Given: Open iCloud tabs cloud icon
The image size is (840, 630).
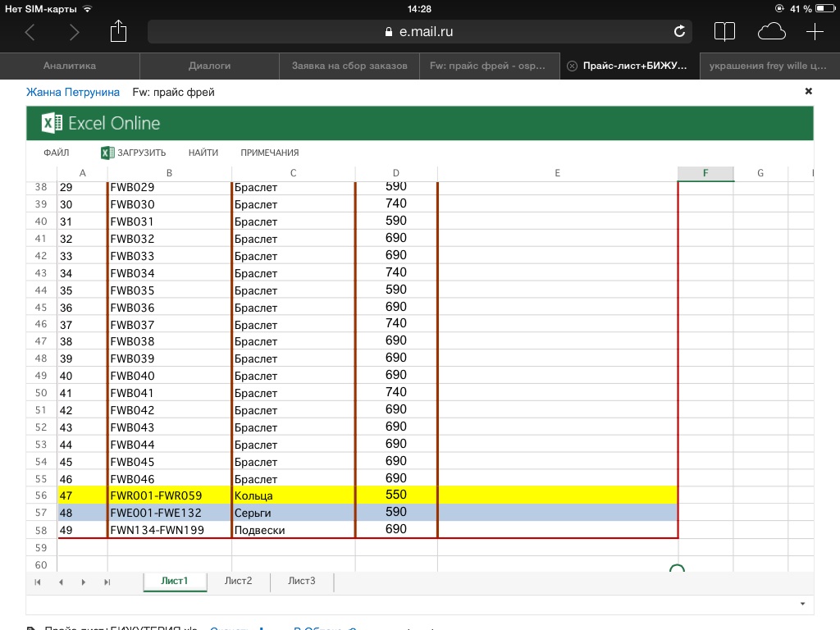Looking at the screenshot, I should 771,32.
